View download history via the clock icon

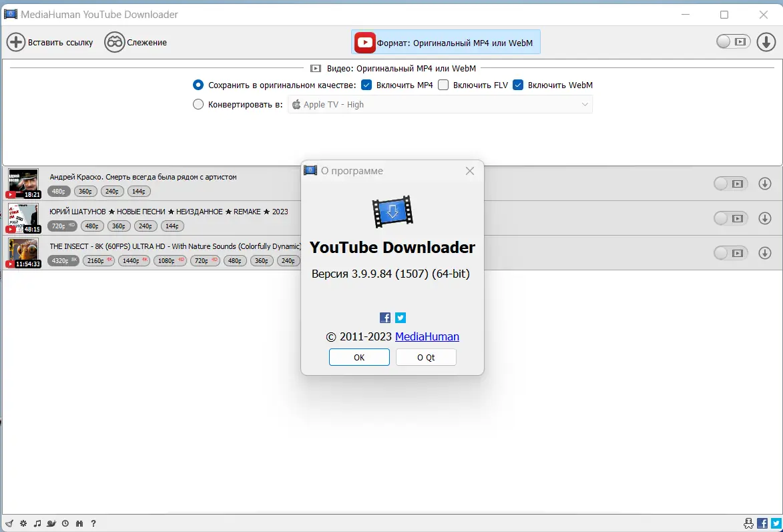tap(65, 523)
